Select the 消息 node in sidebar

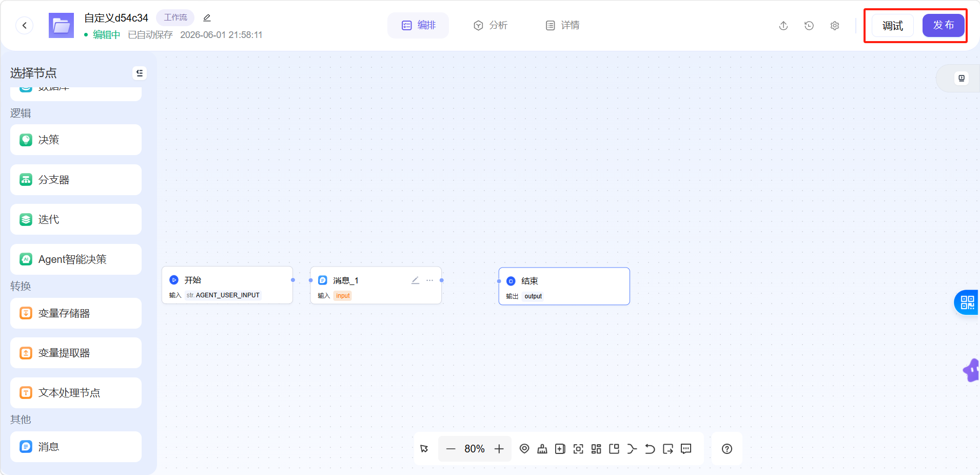[x=76, y=447]
